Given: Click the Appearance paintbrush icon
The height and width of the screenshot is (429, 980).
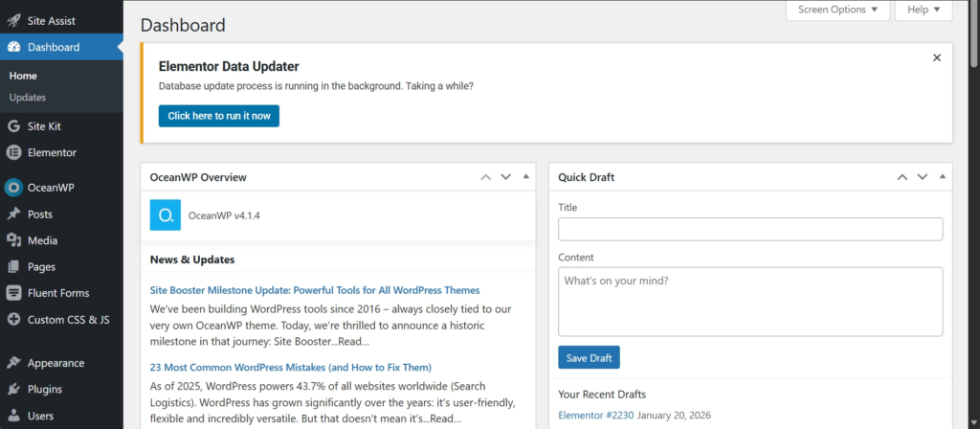Looking at the screenshot, I should point(13,363).
